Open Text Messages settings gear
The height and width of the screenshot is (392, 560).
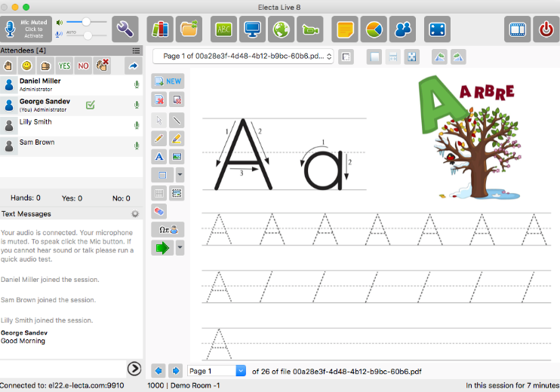(135, 214)
